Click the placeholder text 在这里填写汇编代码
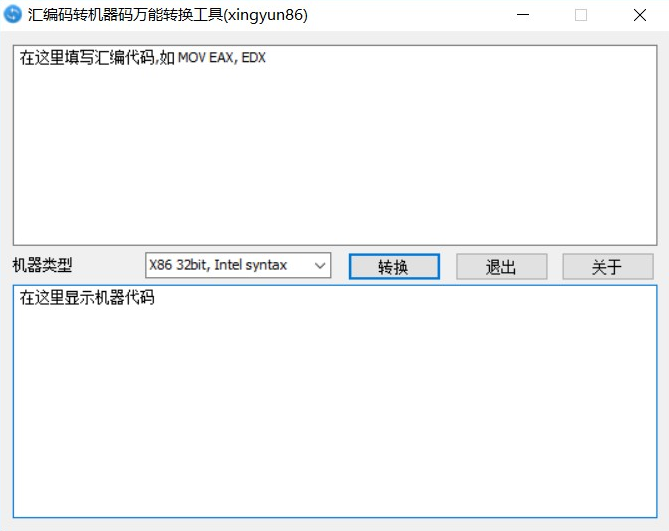 click(87, 58)
